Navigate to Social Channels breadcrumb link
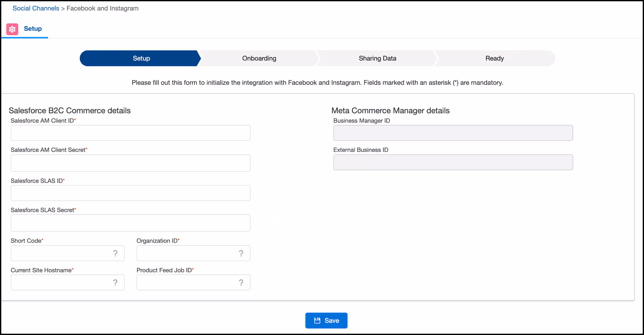 pyautogui.click(x=36, y=8)
